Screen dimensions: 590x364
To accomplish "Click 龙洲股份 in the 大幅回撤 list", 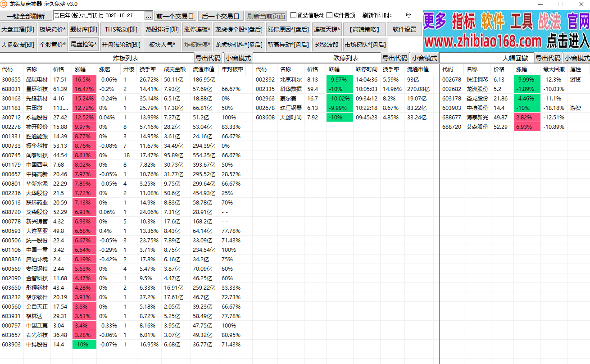I will 477,89.
